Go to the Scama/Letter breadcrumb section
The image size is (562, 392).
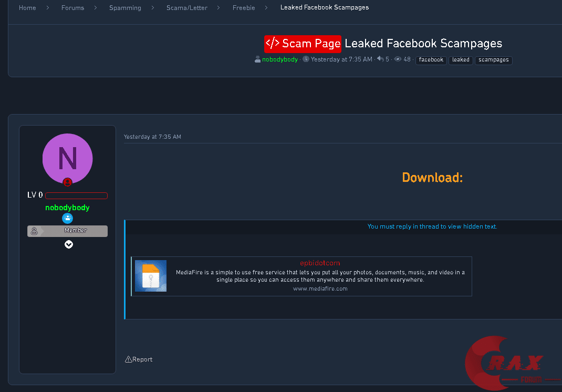187,7
